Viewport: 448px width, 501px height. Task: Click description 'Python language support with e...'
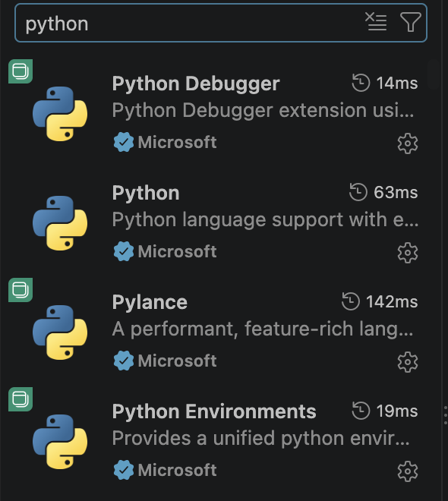pyautogui.click(x=265, y=220)
